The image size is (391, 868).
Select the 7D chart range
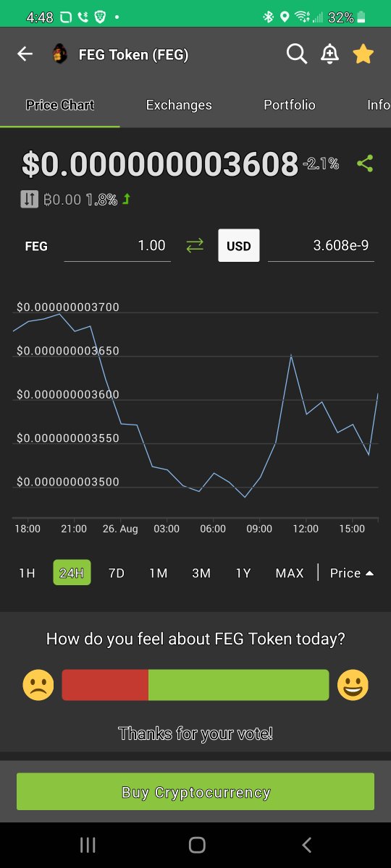tap(117, 573)
